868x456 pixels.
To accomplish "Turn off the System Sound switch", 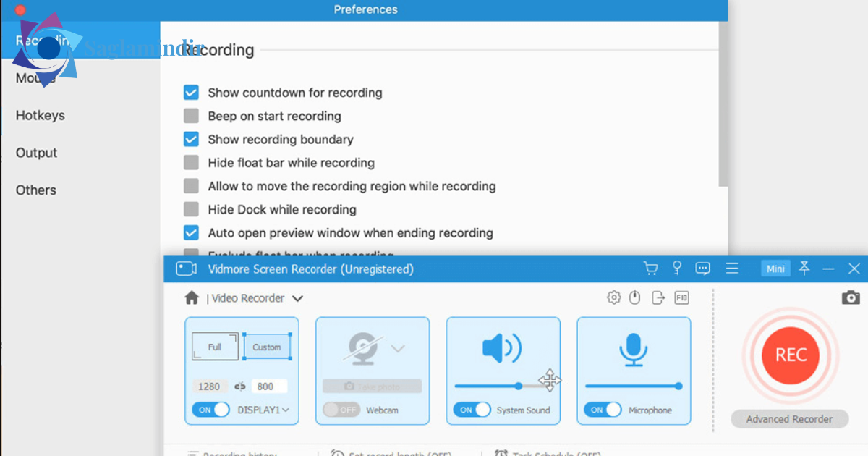I will tap(472, 410).
